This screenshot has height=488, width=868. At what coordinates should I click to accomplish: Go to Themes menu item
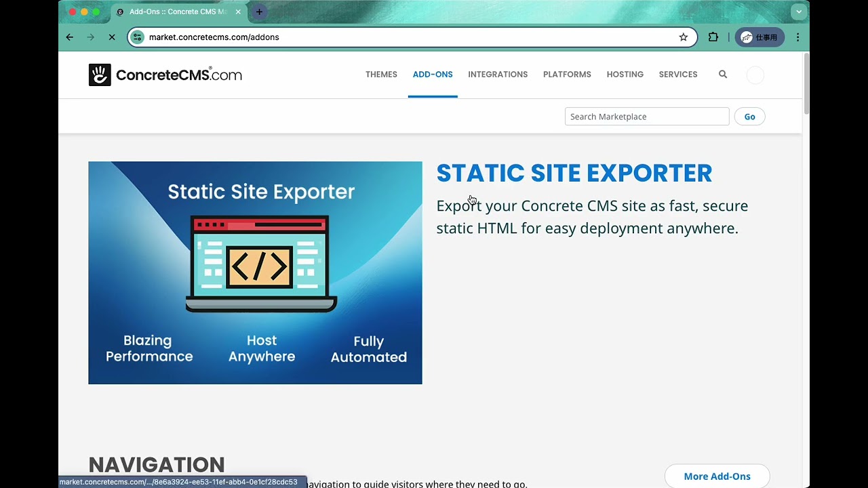(x=381, y=75)
